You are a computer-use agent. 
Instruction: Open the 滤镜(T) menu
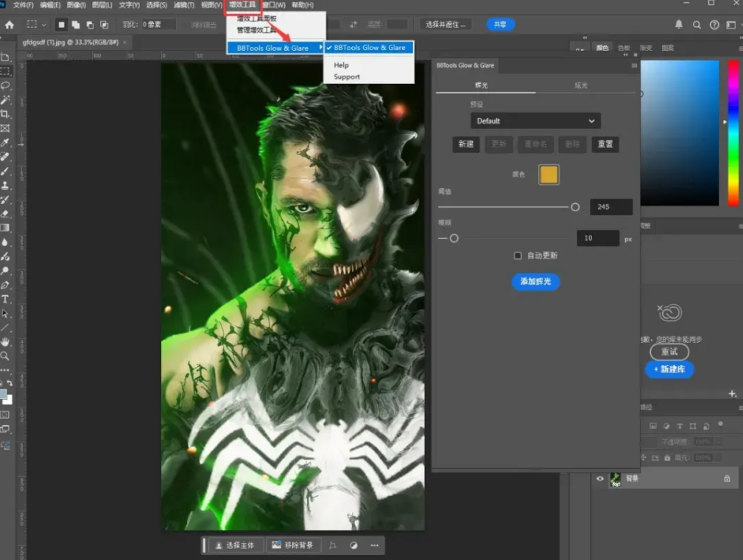(x=184, y=5)
